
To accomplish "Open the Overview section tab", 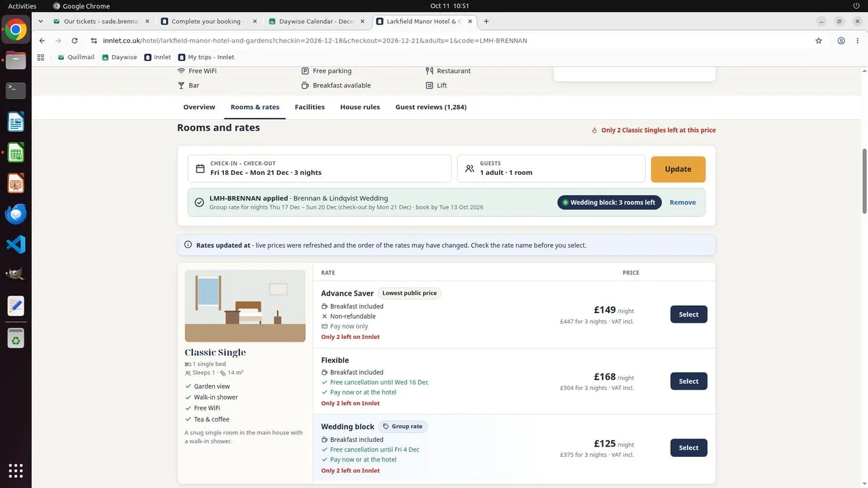I will coord(199,107).
